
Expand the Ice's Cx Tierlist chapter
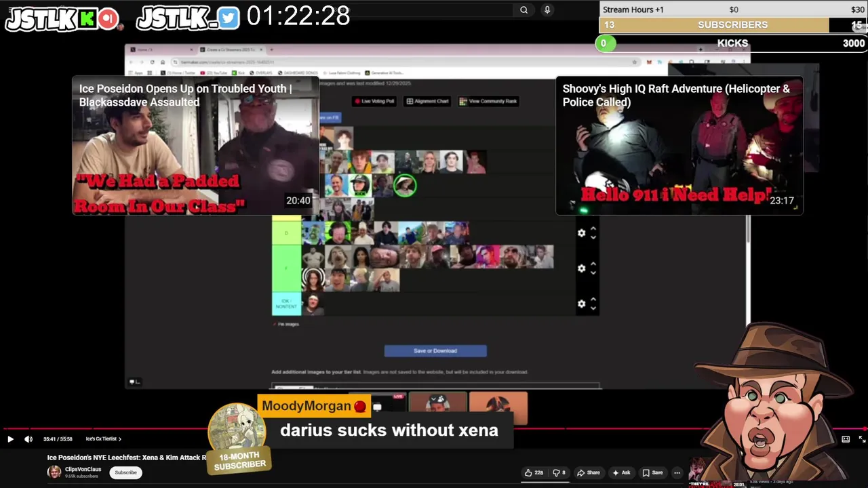103,439
